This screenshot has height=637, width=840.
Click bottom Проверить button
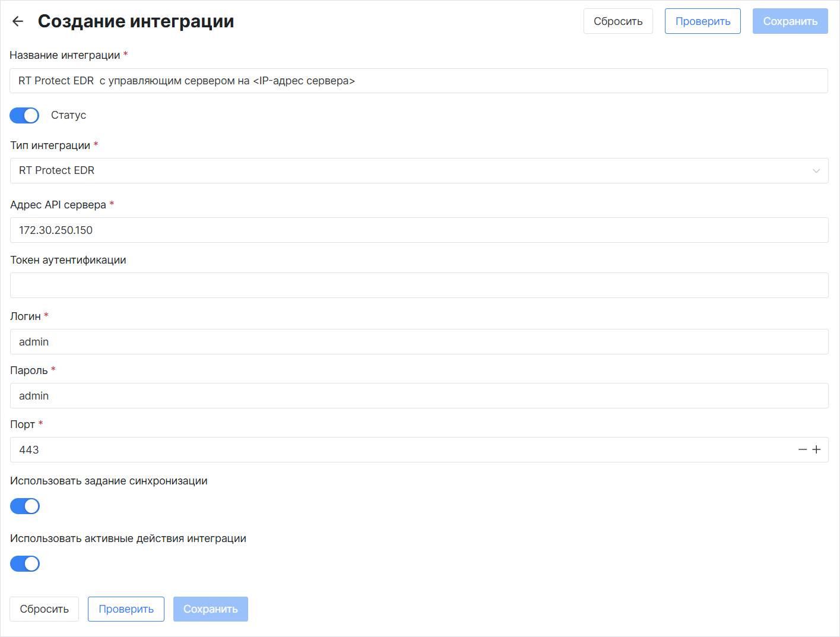126,609
